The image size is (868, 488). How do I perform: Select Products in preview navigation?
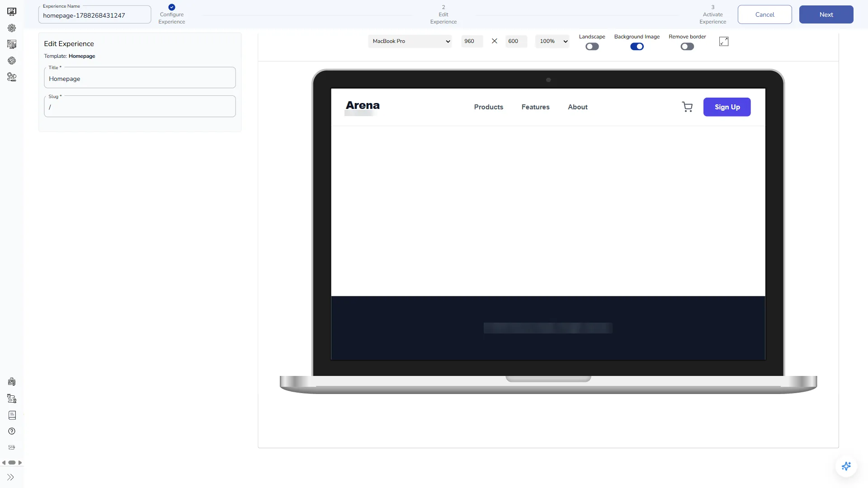(x=489, y=107)
